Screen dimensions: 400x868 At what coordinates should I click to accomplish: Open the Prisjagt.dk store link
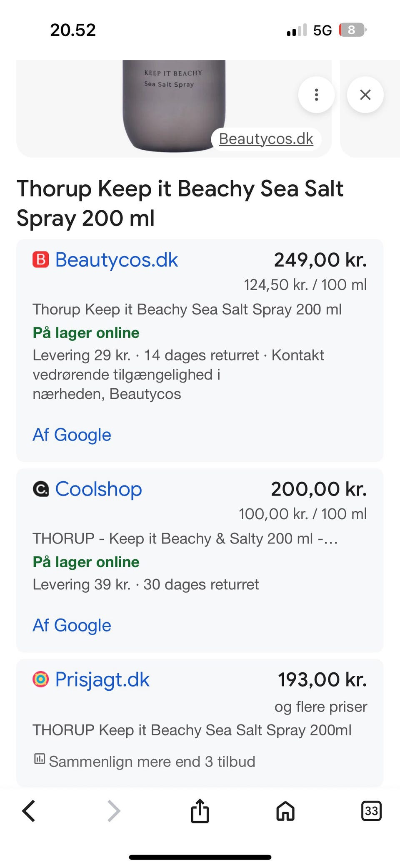pyautogui.click(x=102, y=679)
